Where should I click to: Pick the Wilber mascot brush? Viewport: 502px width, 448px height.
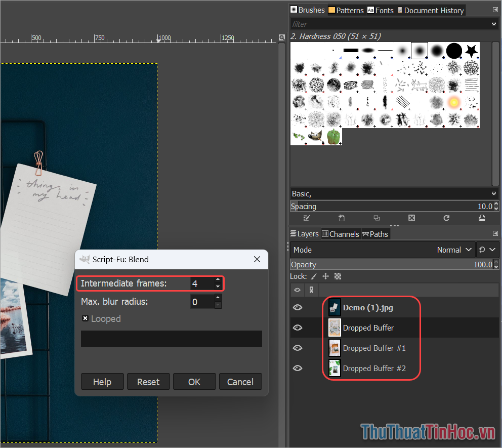(316, 137)
